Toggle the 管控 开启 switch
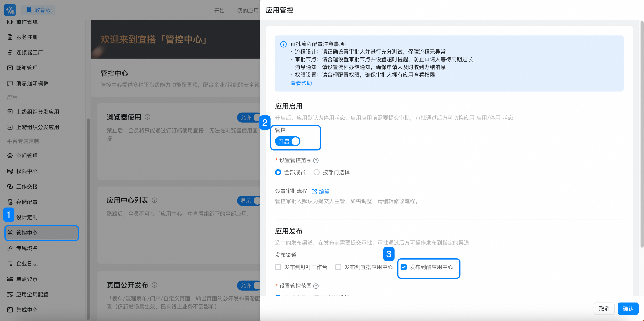Screen dimensions: 644x321 point(288,141)
